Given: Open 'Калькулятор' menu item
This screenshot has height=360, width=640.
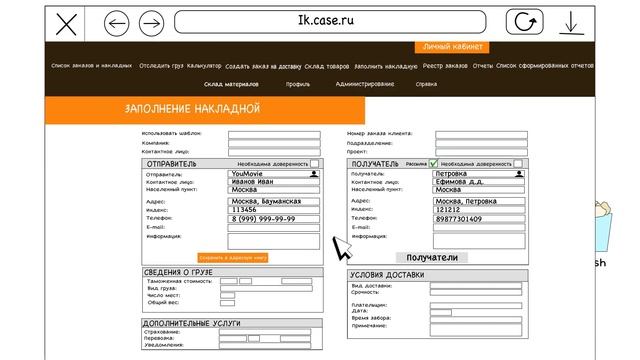Looking at the screenshot, I should click(x=204, y=66).
